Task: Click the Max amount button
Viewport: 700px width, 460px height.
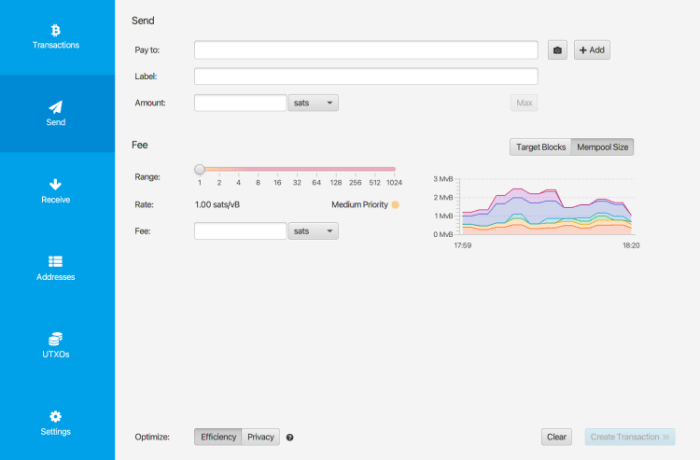Action: 524,103
